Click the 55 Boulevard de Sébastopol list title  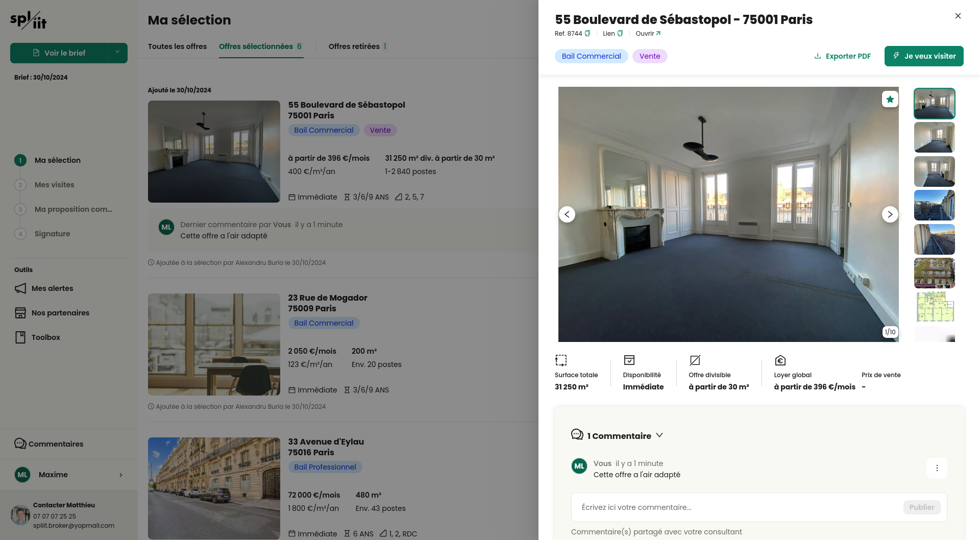tap(347, 110)
